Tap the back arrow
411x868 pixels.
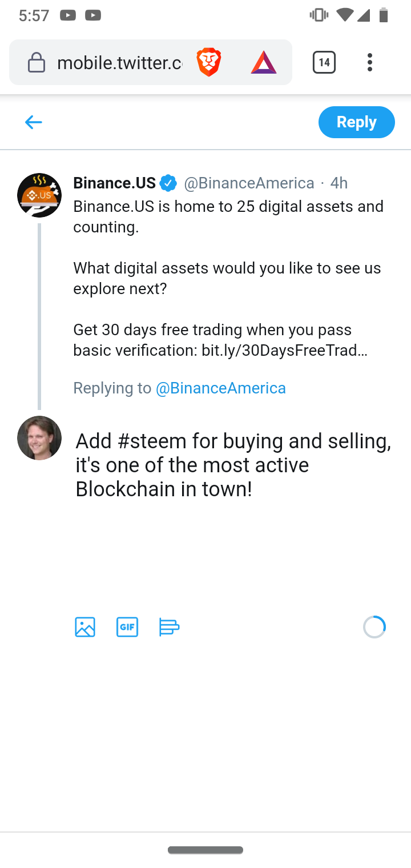click(34, 122)
